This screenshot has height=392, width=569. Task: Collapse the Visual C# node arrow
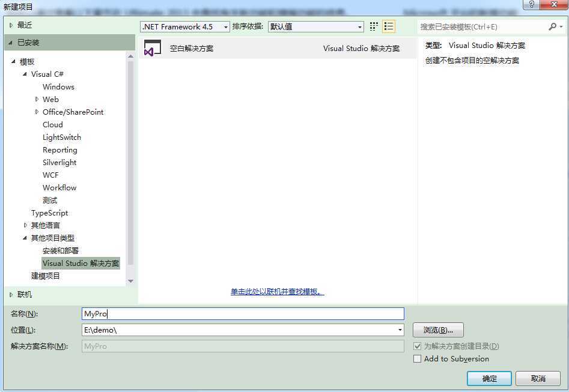click(25, 74)
